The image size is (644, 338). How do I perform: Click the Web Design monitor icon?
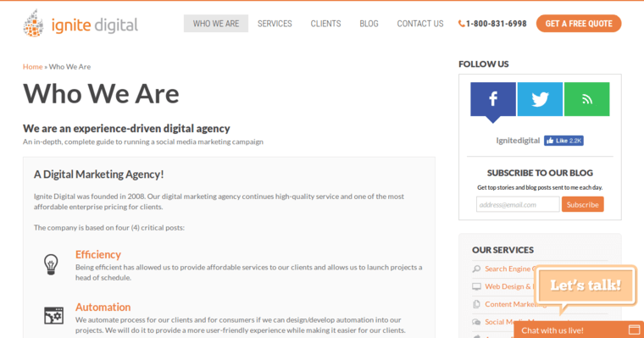click(476, 286)
